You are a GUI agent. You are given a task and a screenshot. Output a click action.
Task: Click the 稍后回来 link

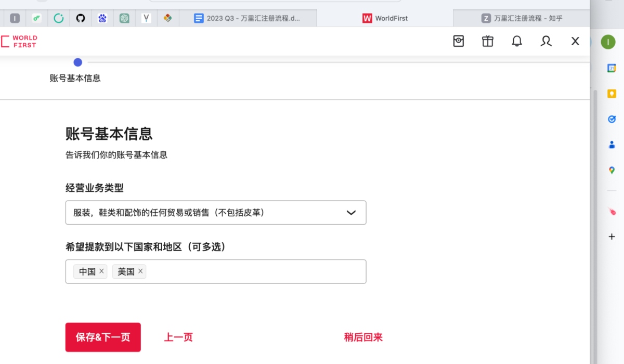pyautogui.click(x=363, y=337)
